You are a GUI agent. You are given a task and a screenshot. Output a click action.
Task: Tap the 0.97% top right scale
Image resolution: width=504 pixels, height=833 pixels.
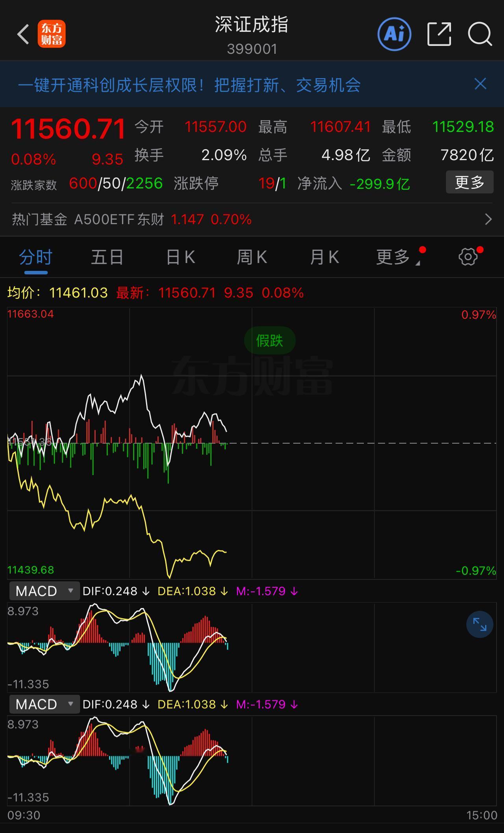pos(478,315)
